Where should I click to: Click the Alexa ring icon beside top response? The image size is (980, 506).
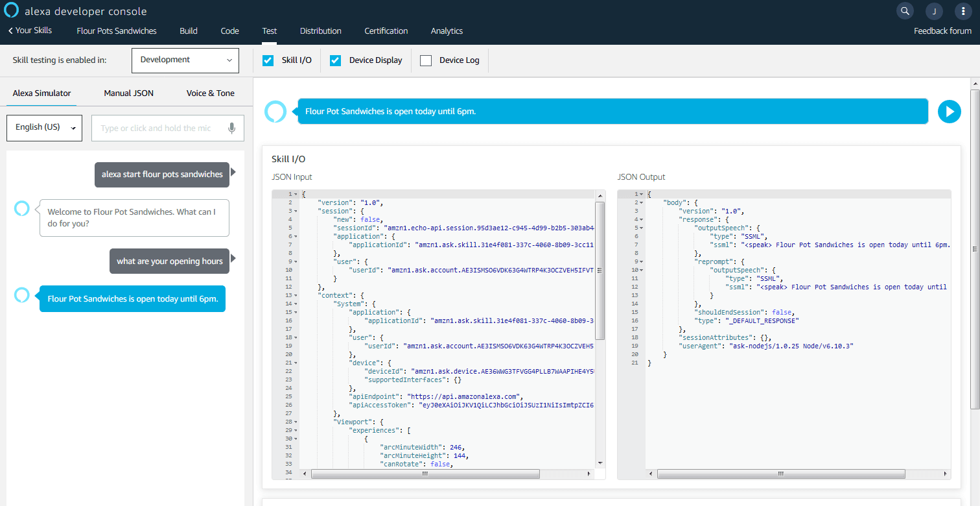pos(275,112)
